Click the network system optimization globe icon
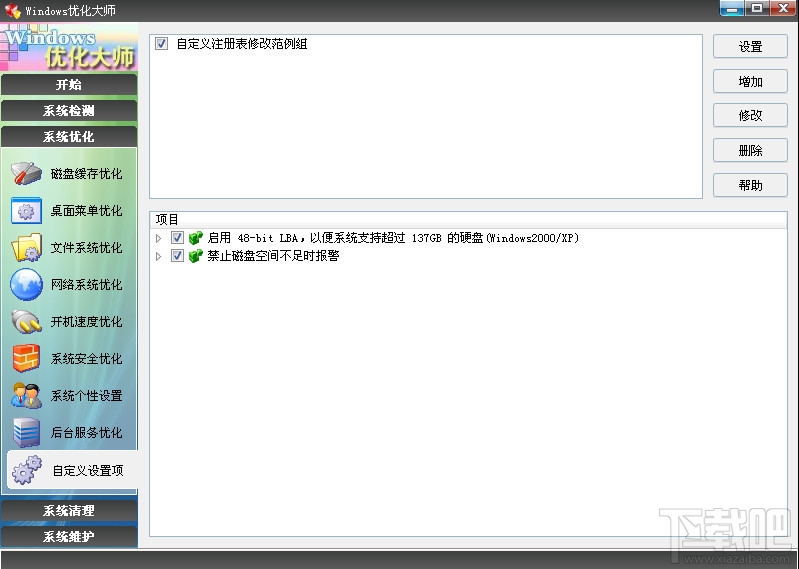The image size is (799, 569). (26, 284)
